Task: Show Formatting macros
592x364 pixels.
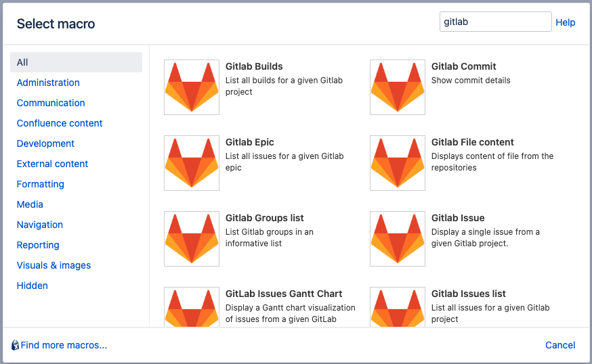Action: (41, 184)
